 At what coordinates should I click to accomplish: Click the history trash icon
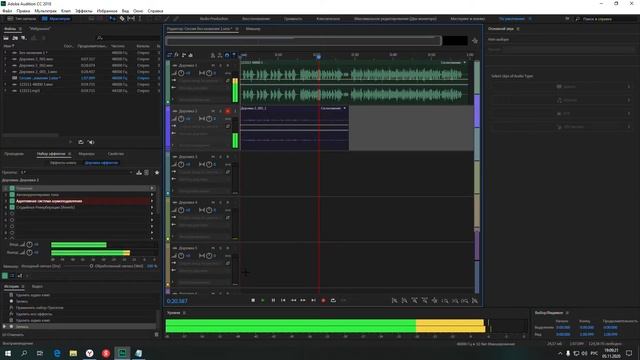pyautogui.click(x=156, y=335)
